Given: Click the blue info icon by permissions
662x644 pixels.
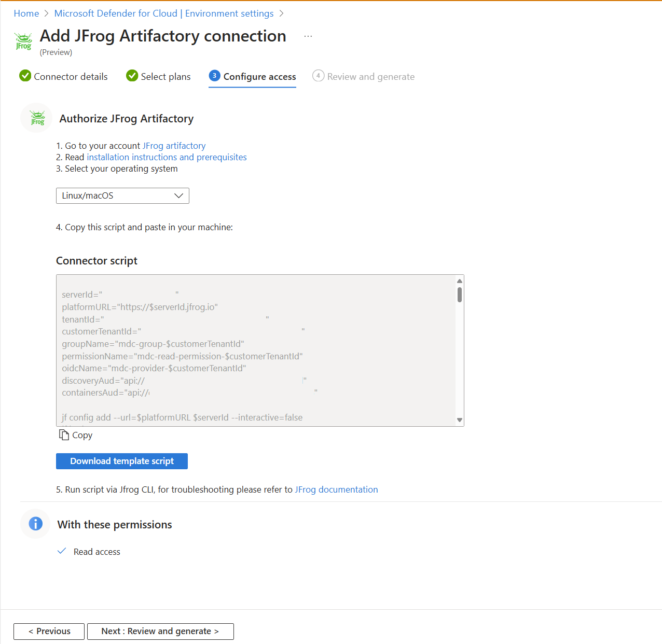Looking at the screenshot, I should pyautogui.click(x=35, y=524).
